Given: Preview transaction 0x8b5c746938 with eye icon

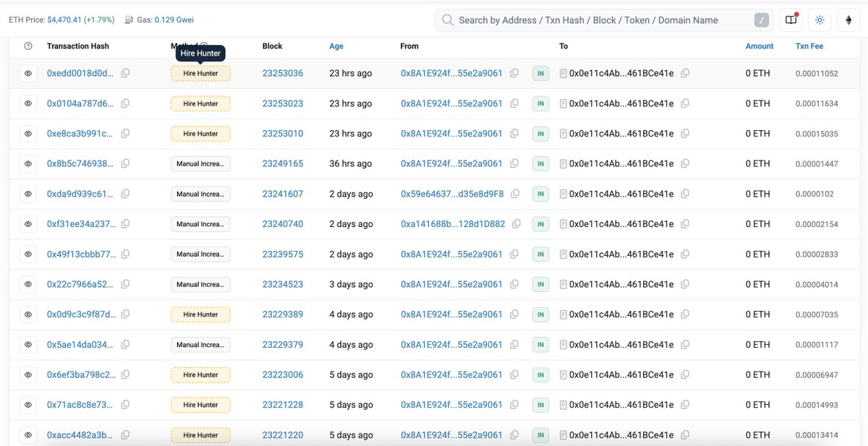Looking at the screenshot, I should pos(28,164).
